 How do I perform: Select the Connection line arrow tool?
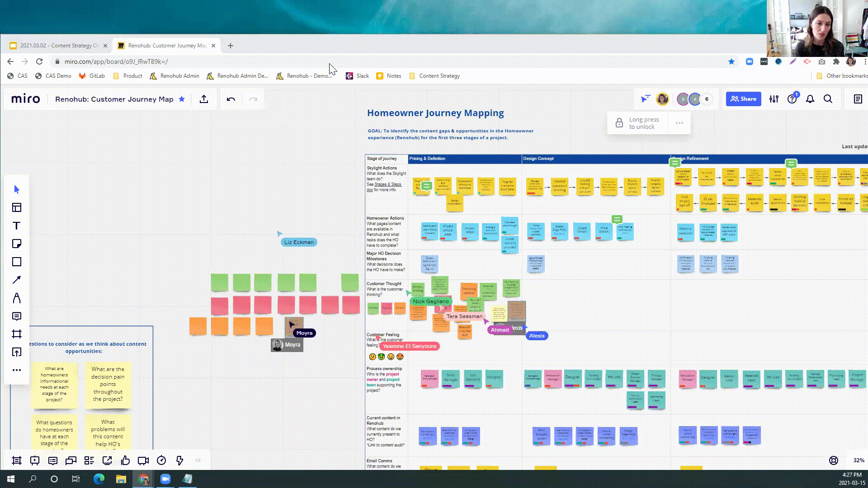17,280
